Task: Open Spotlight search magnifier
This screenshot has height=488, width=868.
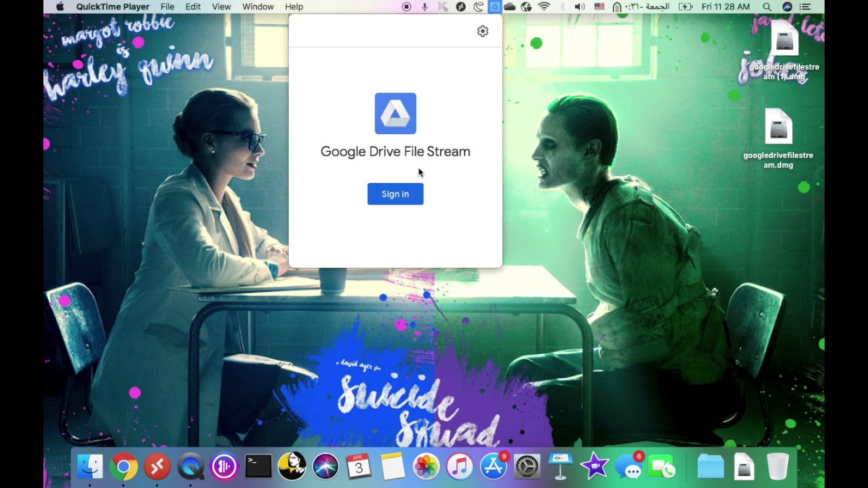Action: [767, 7]
